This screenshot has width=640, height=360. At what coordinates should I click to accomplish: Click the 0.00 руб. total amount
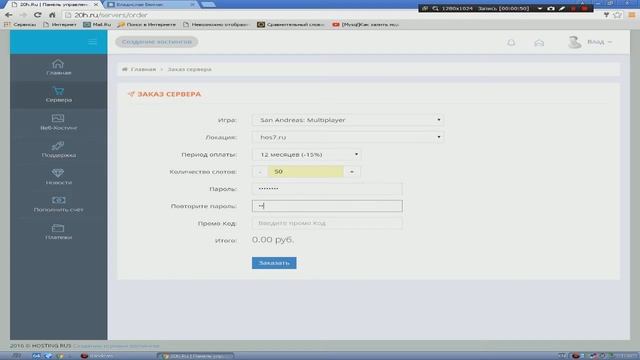[273, 240]
